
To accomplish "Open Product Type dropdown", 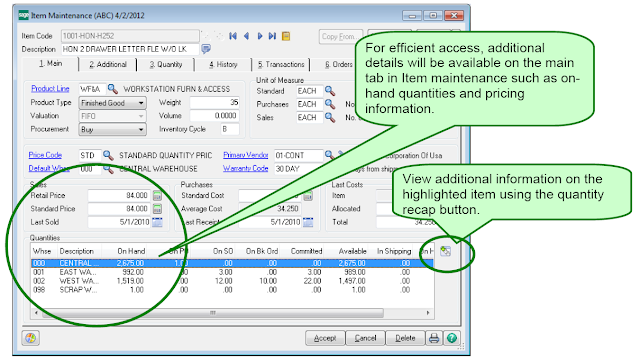I will 112,103.
